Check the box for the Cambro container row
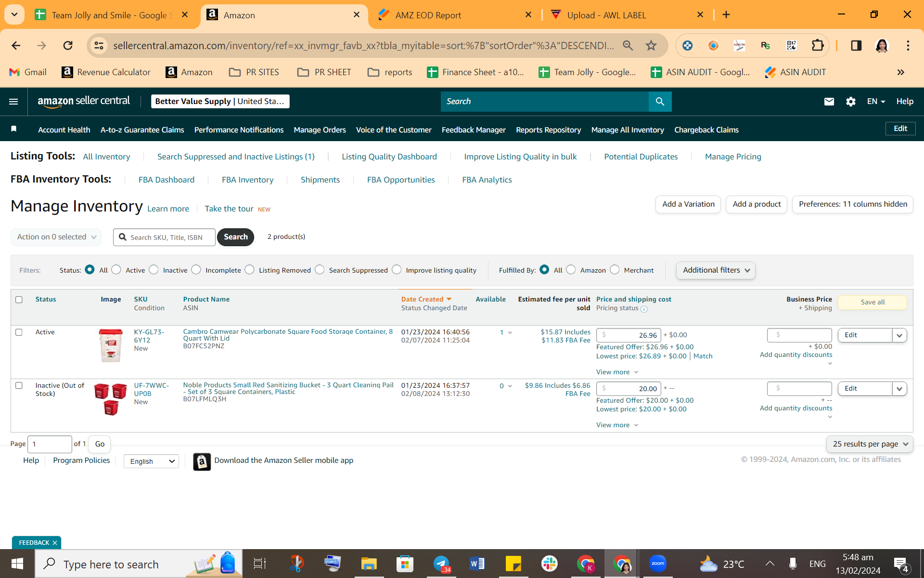This screenshot has height=578, width=924. 19,332
